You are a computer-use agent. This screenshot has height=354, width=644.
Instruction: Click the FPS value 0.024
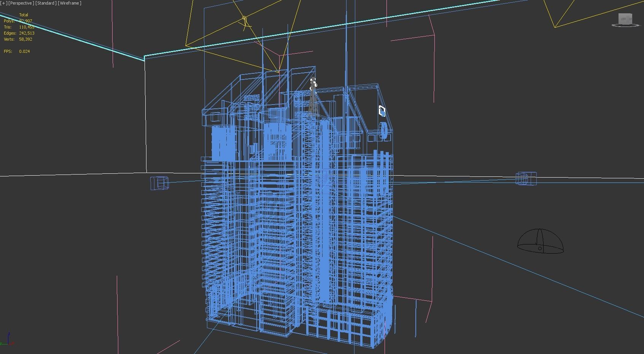coord(24,51)
